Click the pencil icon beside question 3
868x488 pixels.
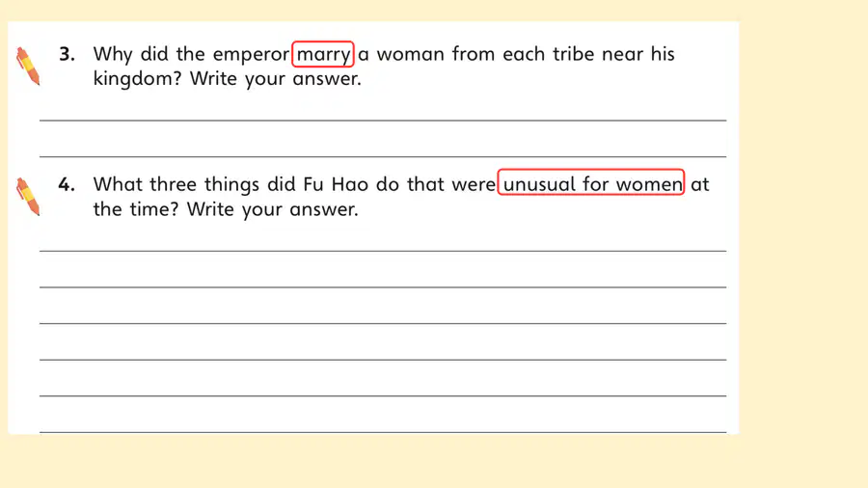coord(28,67)
